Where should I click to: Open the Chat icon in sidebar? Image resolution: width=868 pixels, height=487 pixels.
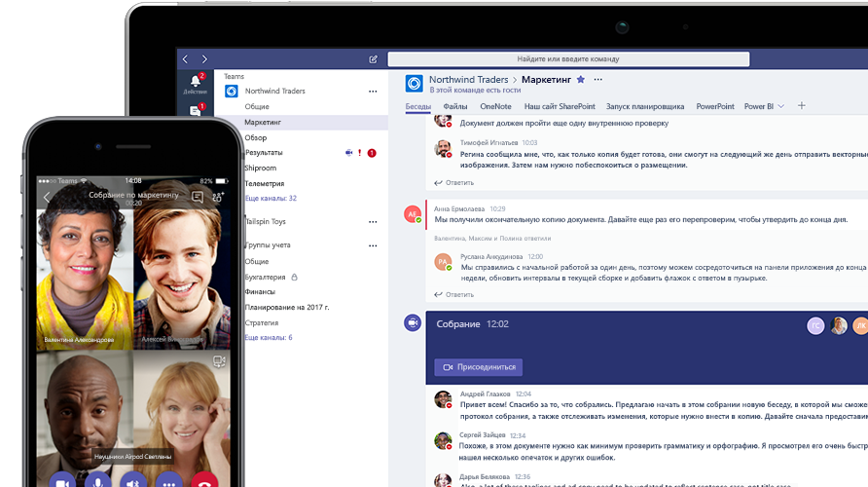point(196,111)
